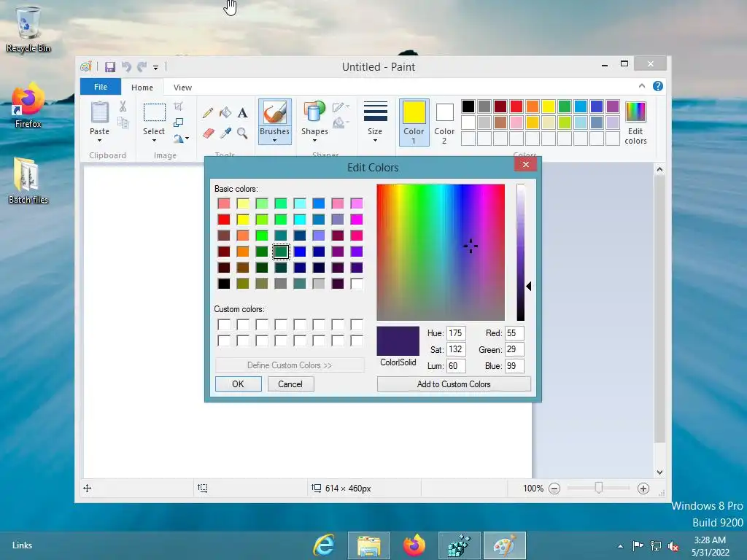Select the Color picker eyedropper tool

pos(225,133)
